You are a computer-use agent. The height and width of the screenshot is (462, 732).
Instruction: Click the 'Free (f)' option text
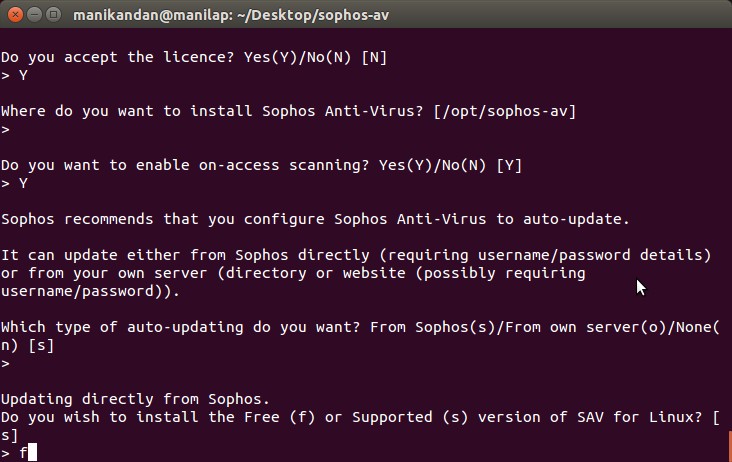tap(279, 417)
